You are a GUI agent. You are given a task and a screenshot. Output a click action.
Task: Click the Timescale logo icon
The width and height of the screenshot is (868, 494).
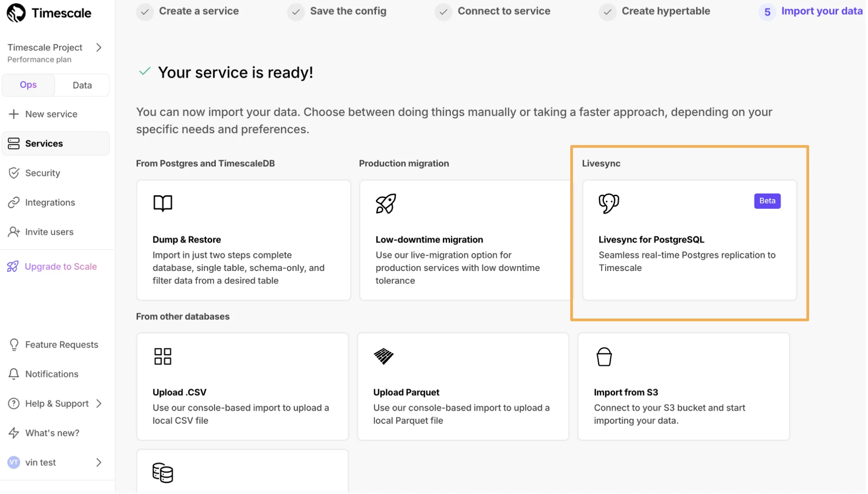pyautogui.click(x=16, y=13)
